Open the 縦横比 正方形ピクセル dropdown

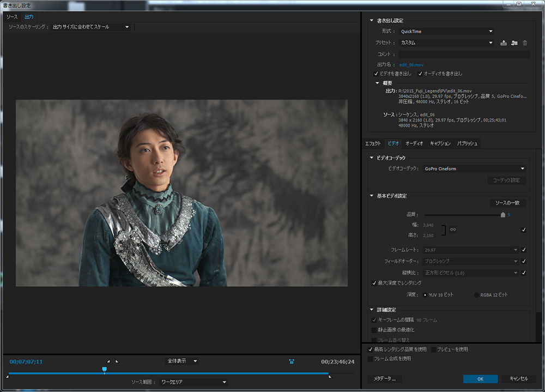[471, 273]
